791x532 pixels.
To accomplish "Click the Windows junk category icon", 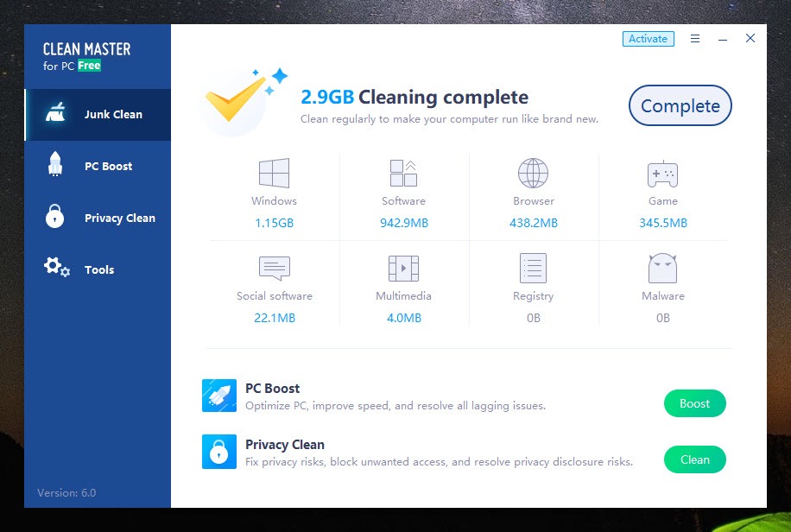I will click(274, 174).
